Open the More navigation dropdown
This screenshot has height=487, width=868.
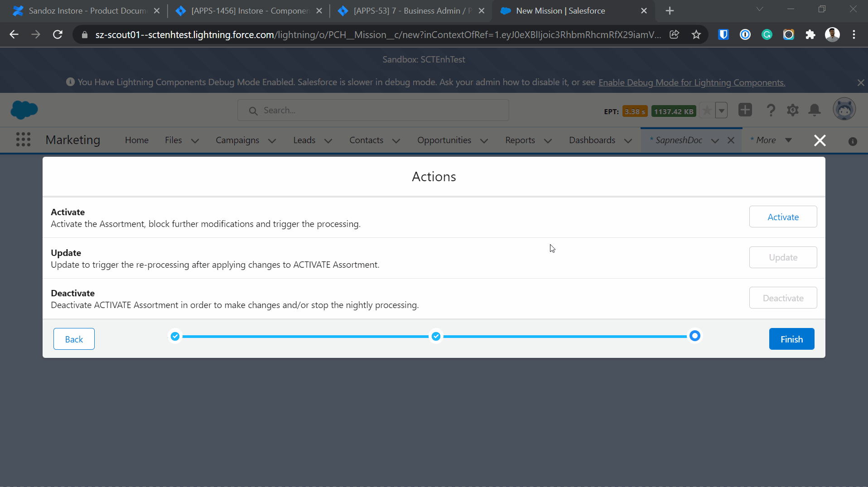click(771, 140)
